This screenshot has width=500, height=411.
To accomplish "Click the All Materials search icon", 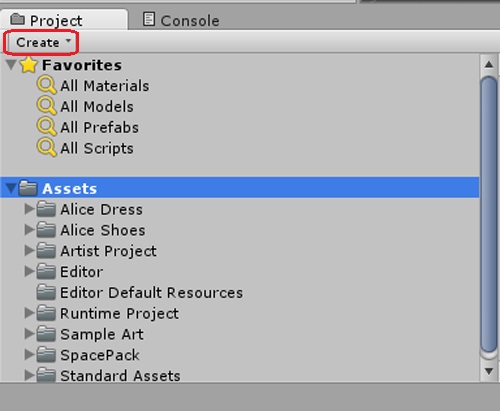I will tap(46, 86).
